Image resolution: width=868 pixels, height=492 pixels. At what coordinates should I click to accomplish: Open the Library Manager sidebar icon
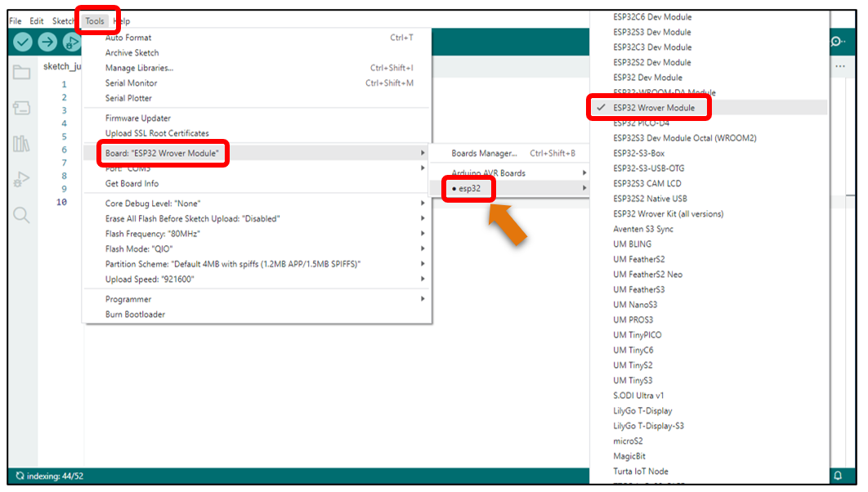click(x=21, y=144)
